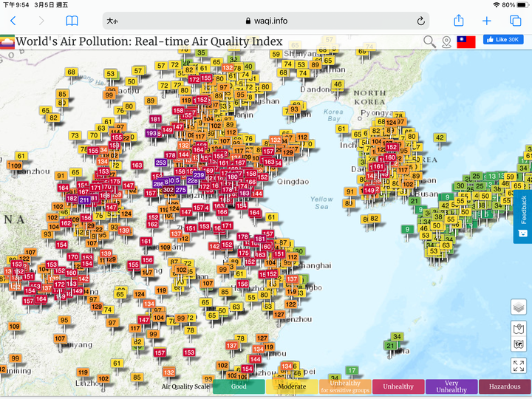Screen dimensions: 532x399
Task: Select the 170 red AQI marker
Action: click(73, 257)
